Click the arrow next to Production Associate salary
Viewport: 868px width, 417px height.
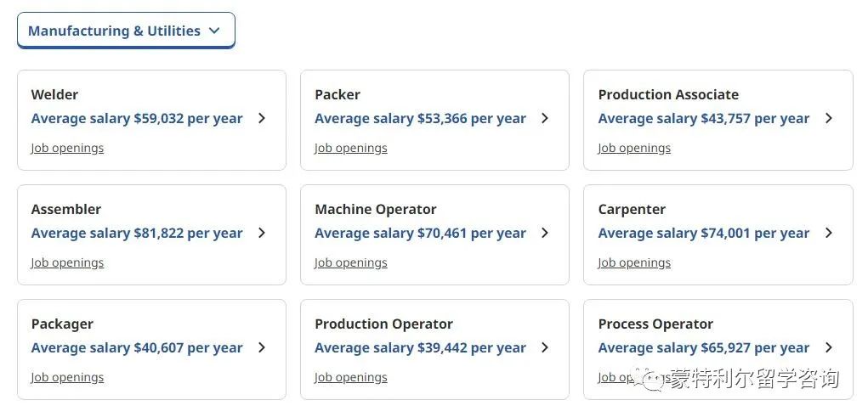click(x=829, y=118)
